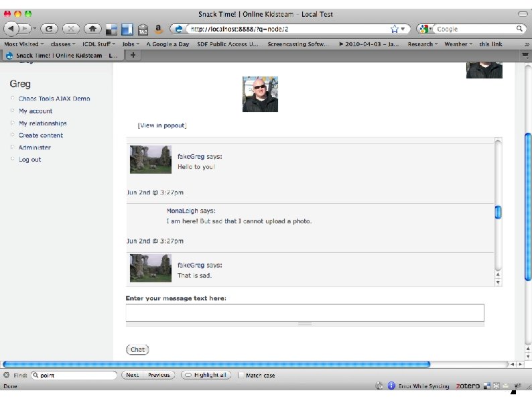
Task: Open the Jobs bookmarks folder
Action: click(x=131, y=44)
